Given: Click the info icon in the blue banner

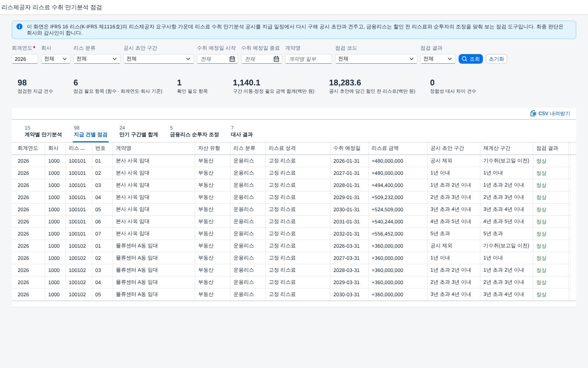Looking at the screenshot, I should pos(19,26).
